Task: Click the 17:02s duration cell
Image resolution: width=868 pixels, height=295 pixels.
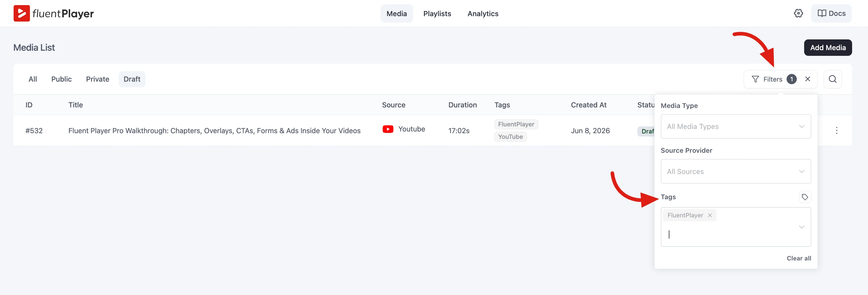Action: coord(459,131)
